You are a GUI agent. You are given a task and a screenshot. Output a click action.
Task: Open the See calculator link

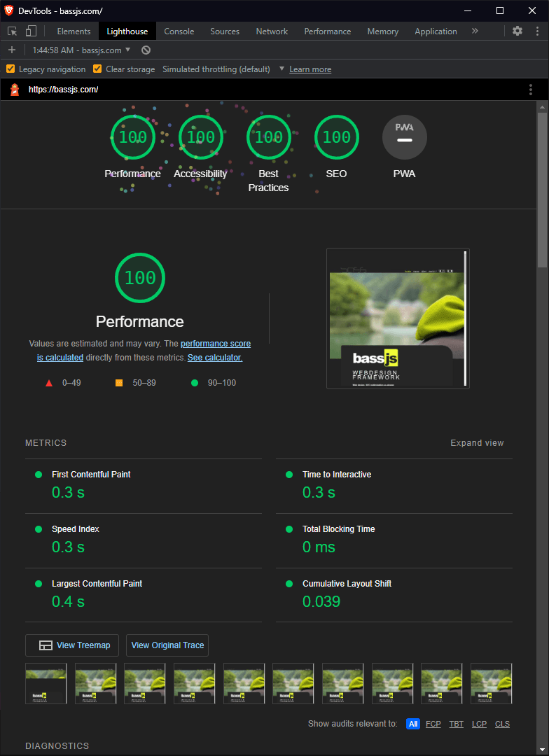tap(215, 358)
